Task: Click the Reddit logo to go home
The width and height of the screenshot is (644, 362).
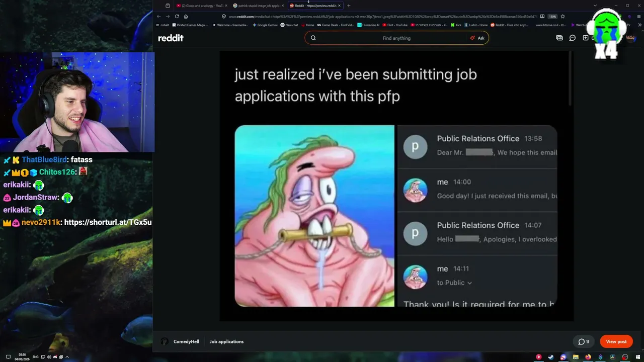Action: click(x=171, y=38)
